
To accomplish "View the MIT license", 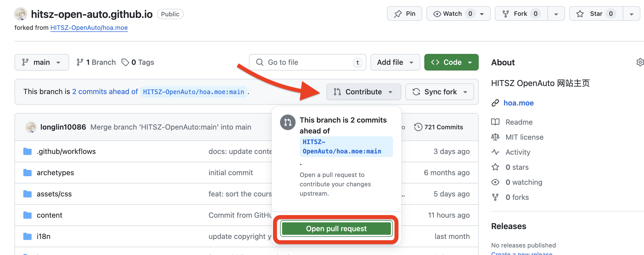I will [524, 137].
